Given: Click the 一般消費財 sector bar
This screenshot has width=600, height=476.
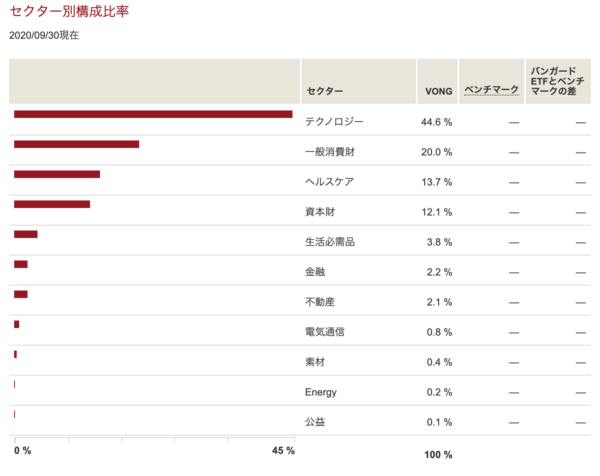Looking at the screenshot, I should click(x=77, y=144).
